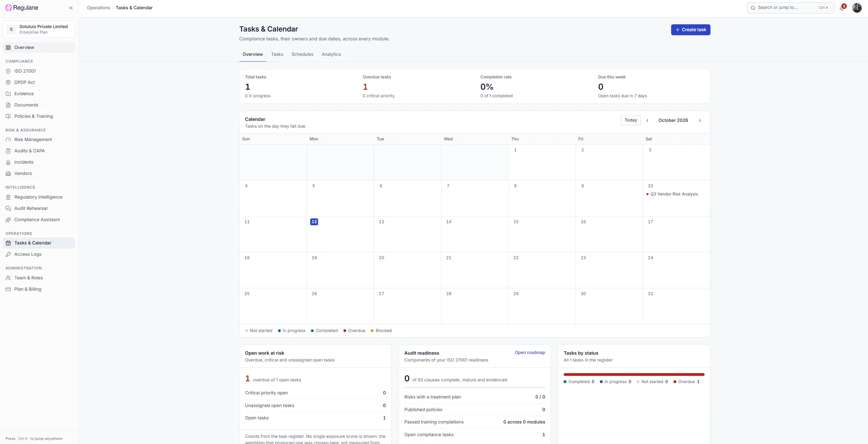Viewport: 868px width, 444px height.
Task: Open Q3 Vendor Risk Analysis calendar task
Action: [x=672, y=194]
